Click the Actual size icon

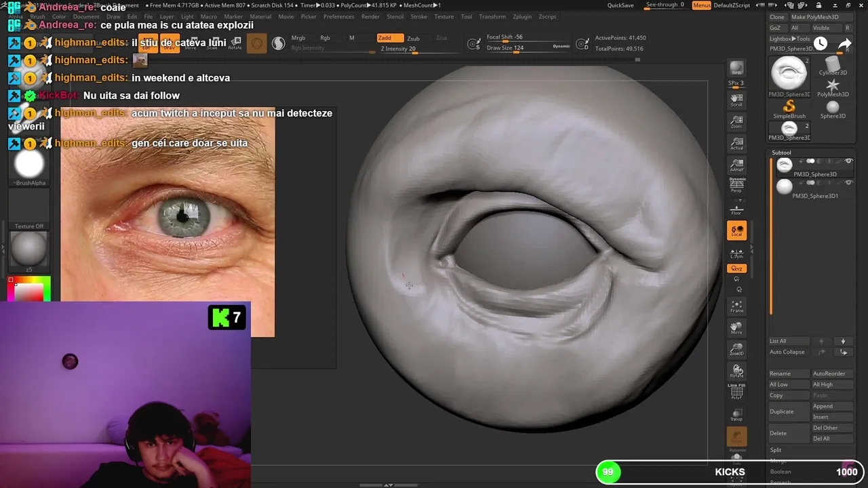point(736,143)
